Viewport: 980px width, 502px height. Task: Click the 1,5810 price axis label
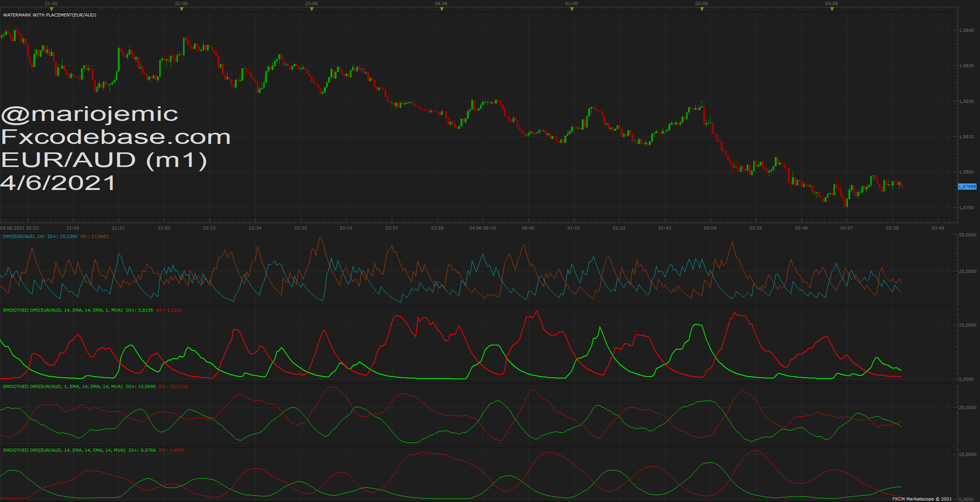click(966, 137)
